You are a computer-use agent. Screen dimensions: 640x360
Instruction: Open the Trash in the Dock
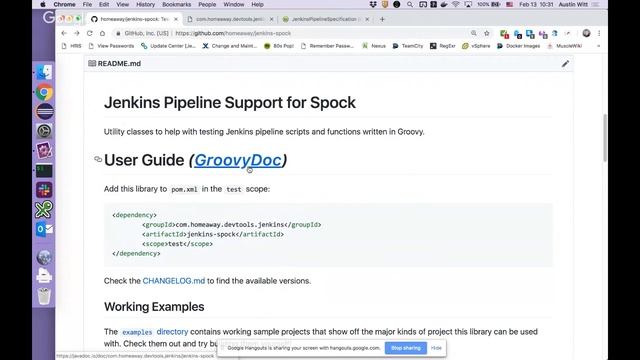pos(44,296)
